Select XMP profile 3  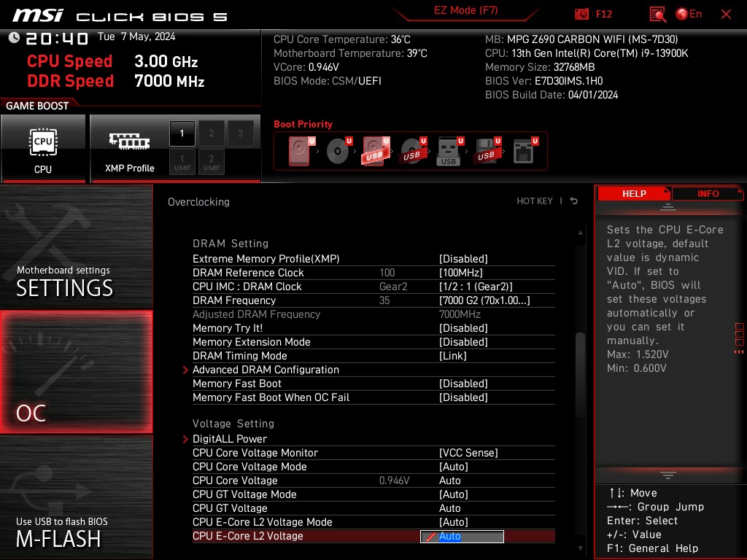[x=240, y=133]
